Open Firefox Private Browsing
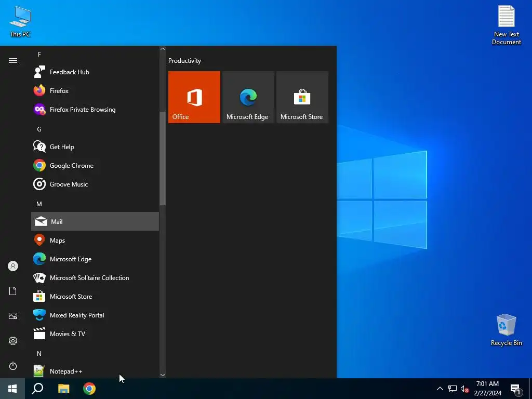 pos(95,109)
